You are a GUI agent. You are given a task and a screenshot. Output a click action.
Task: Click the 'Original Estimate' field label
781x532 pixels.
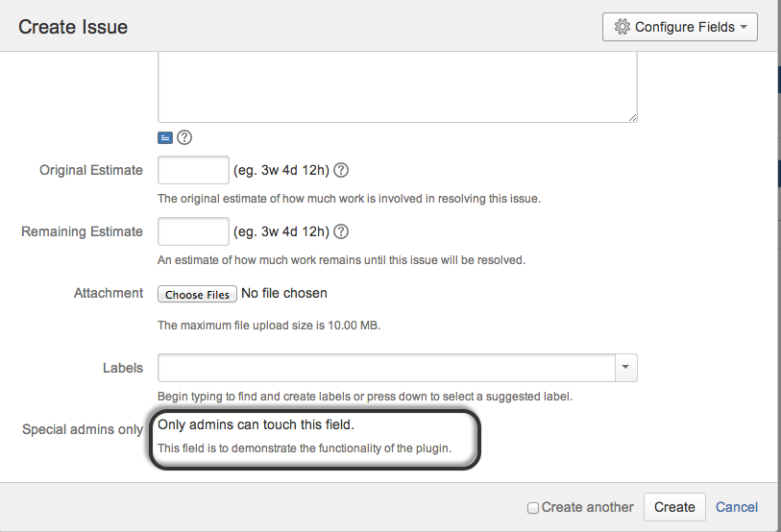click(x=91, y=170)
